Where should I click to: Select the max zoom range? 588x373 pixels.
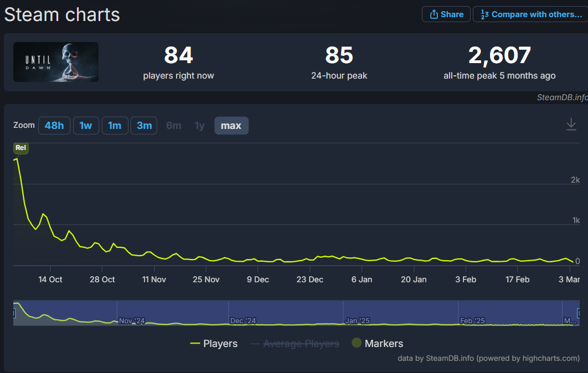point(231,126)
